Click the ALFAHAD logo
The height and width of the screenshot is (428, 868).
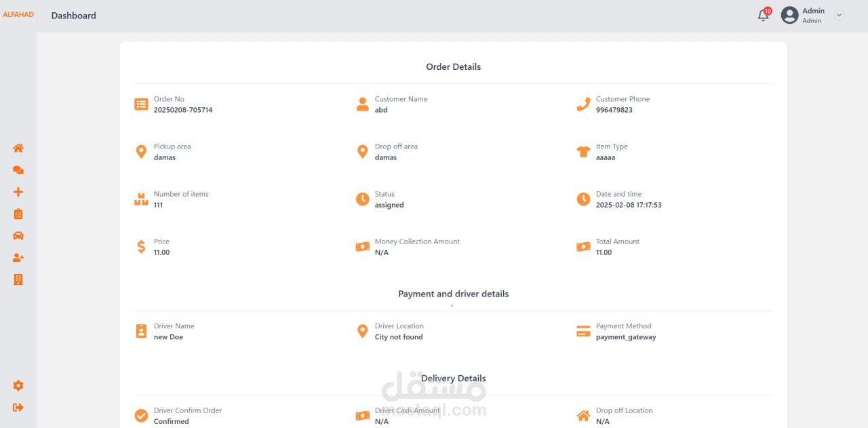pyautogui.click(x=18, y=15)
